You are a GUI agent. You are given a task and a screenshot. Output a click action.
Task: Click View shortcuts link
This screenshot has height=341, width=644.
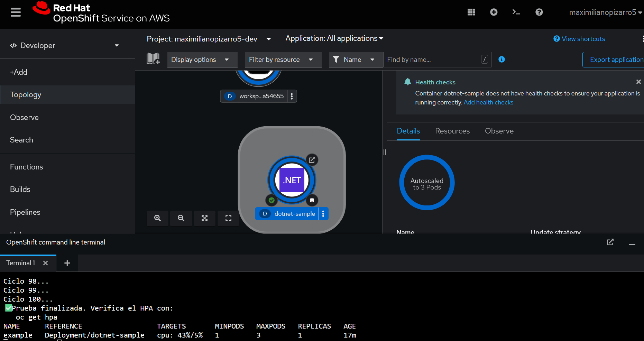coord(579,39)
